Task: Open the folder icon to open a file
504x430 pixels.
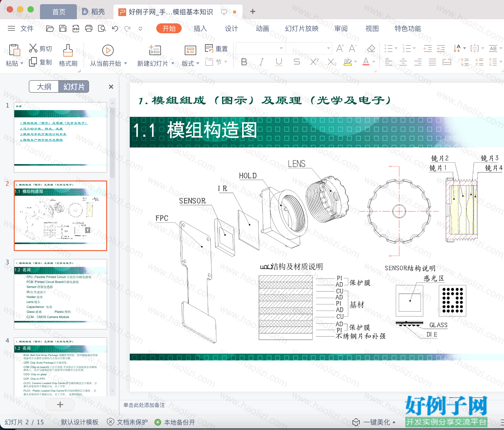Action: [50, 29]
